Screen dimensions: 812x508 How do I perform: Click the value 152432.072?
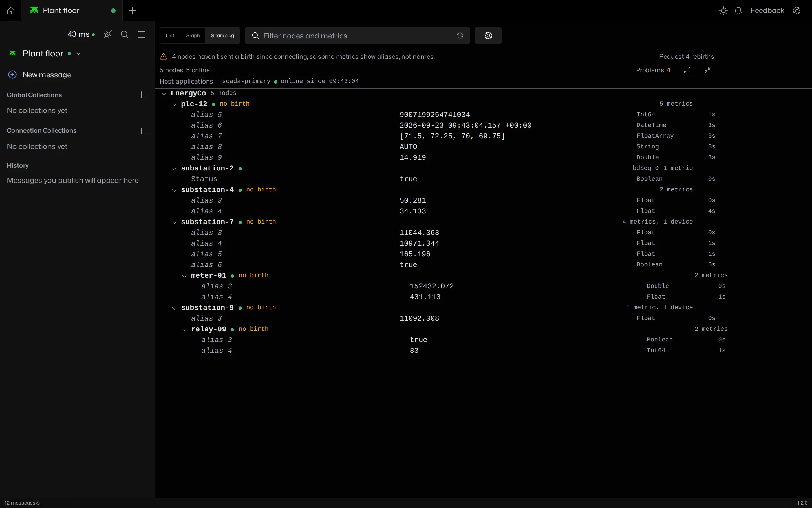[431, 286]
